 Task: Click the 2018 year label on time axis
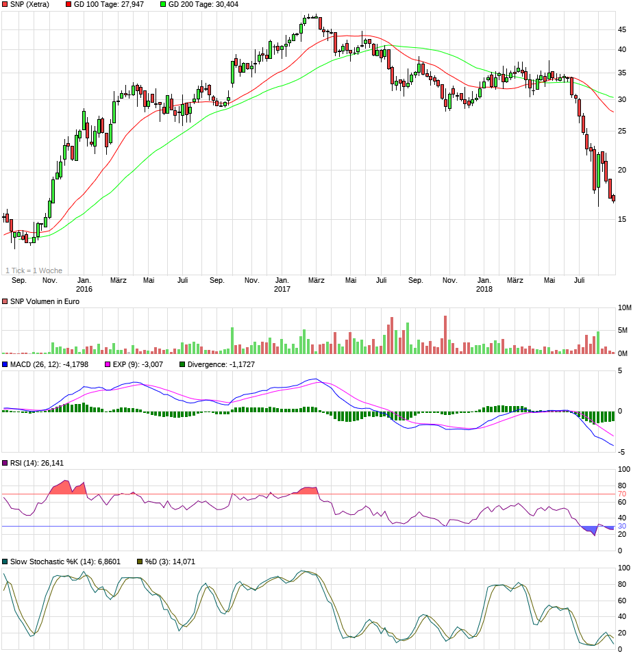pyautogui.click(x=484, y=289)
